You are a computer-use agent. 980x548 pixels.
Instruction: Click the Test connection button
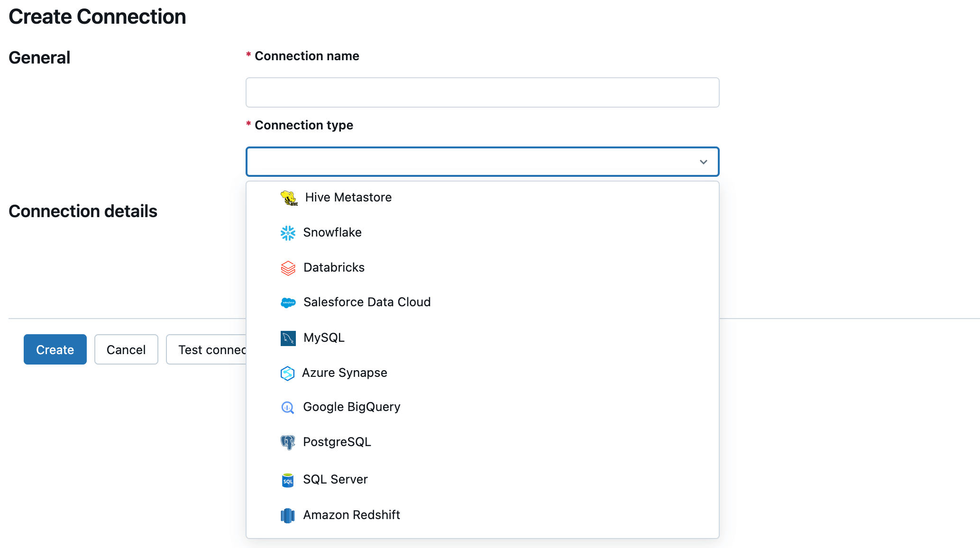click(211, 349)
